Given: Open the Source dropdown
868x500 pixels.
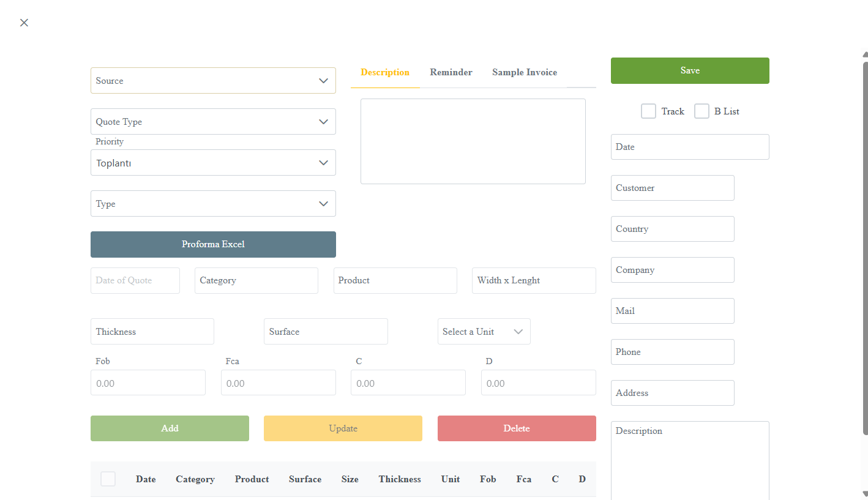Looking at the screenshot, I should pyautogui.click(x=212, y=81).
